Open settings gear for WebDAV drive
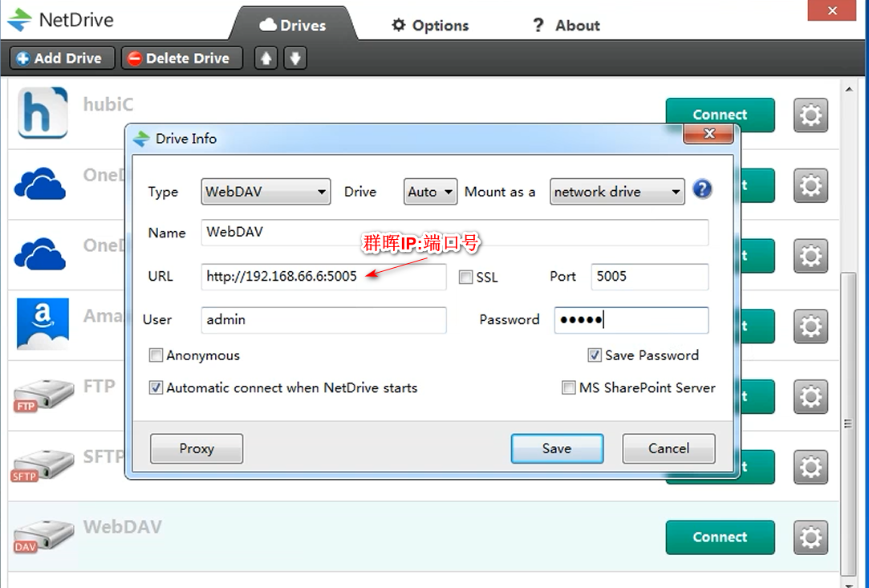 point(810,537)
